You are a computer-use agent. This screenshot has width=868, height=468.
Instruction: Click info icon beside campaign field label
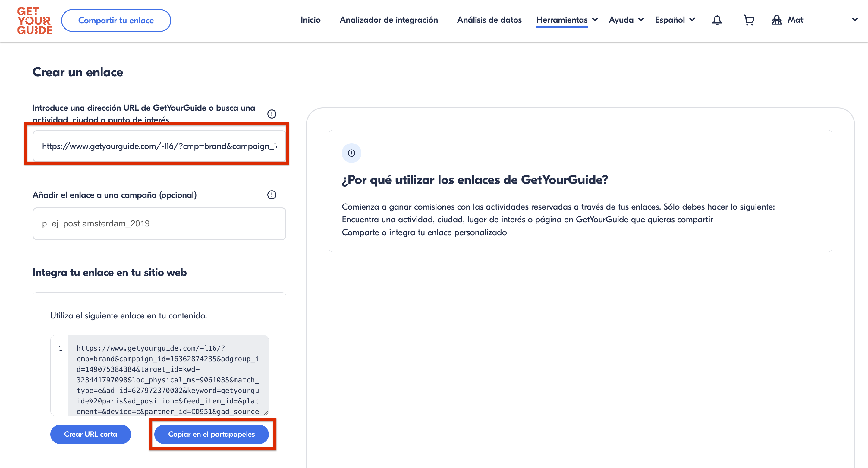click(x=272, y=195)
